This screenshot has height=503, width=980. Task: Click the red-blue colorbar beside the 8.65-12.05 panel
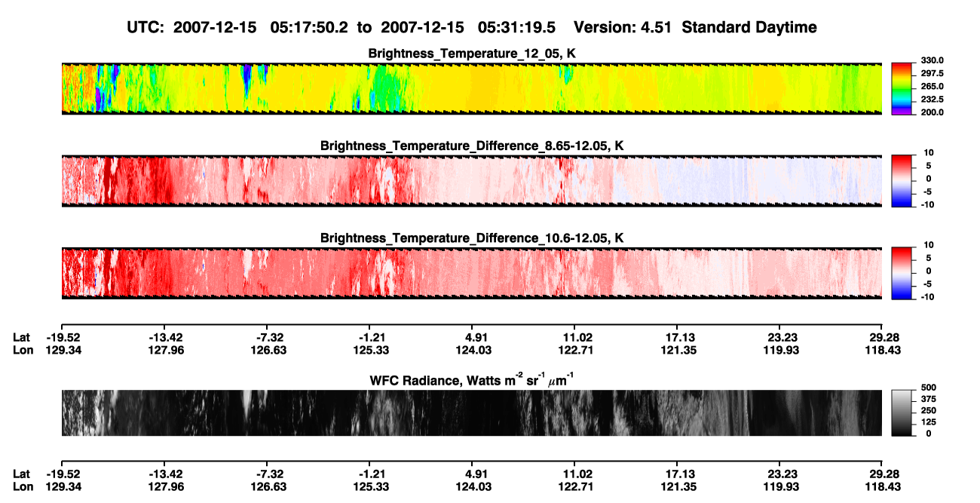coord(902,180)
